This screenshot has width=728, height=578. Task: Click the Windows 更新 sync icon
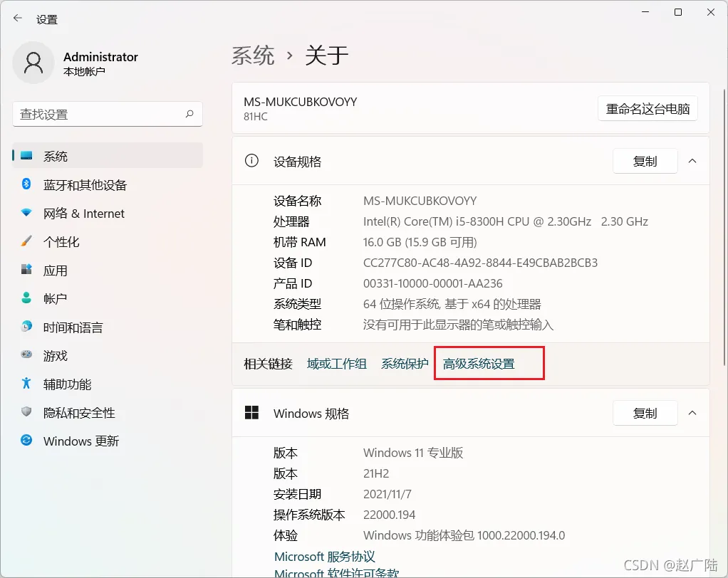point(26,440)
